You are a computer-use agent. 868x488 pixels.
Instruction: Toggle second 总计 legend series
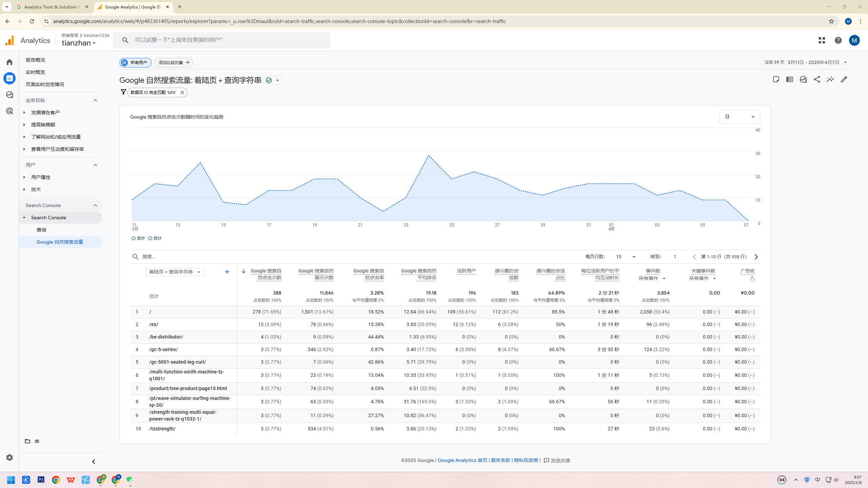point(155,238)
